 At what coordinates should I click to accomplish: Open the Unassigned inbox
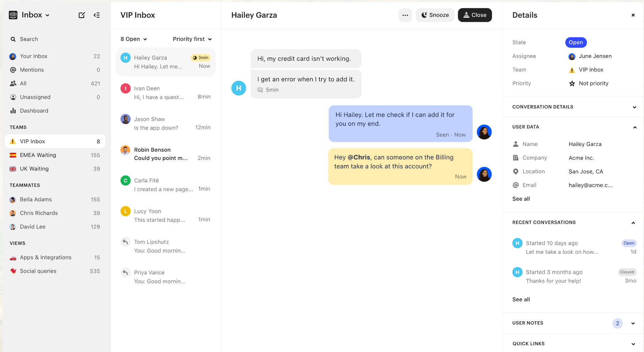coord(35,97)
